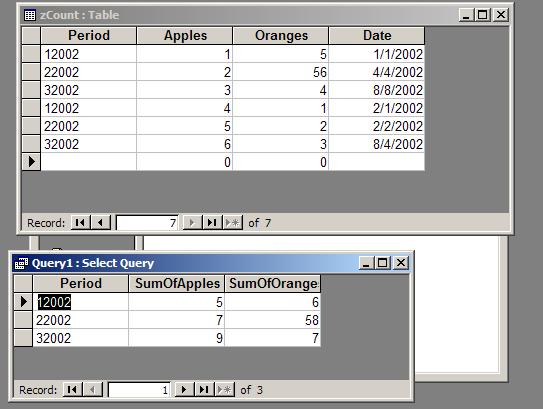Select the Date column header
The height and width of the screenshot is (409, 543).
[x=377, y=36]
